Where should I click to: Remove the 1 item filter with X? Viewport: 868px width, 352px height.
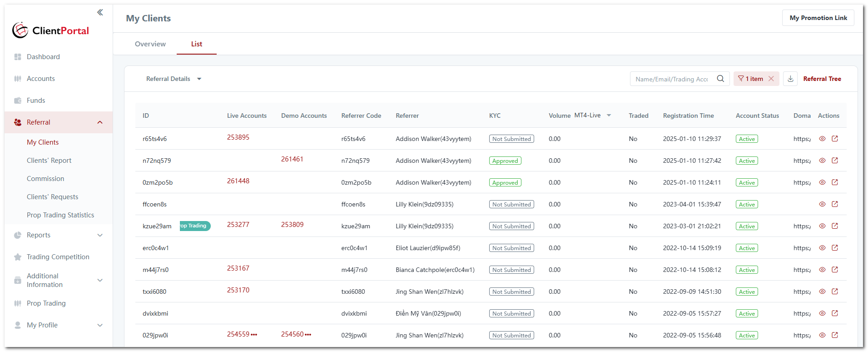[771, 79]
